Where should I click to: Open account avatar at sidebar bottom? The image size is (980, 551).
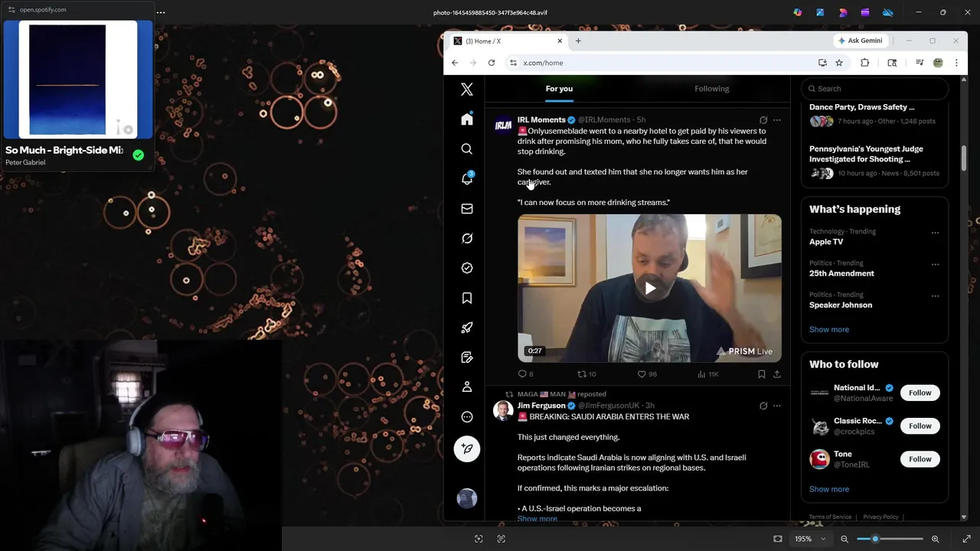(x=467, y=499)
